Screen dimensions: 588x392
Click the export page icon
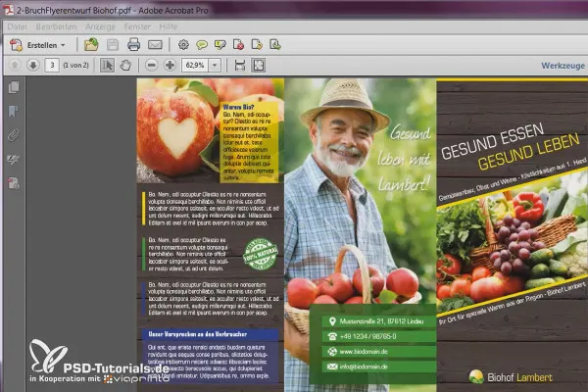257,45
